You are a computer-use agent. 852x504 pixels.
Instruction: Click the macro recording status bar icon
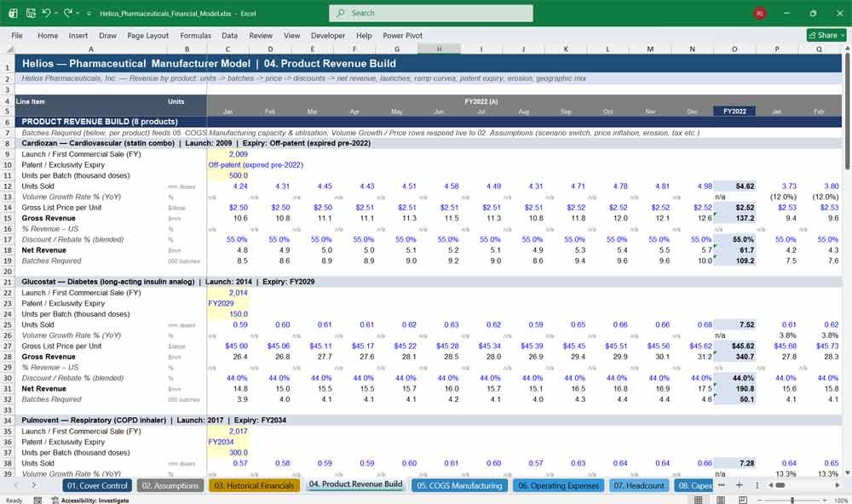pyautogui.click(x=37, y=501)
